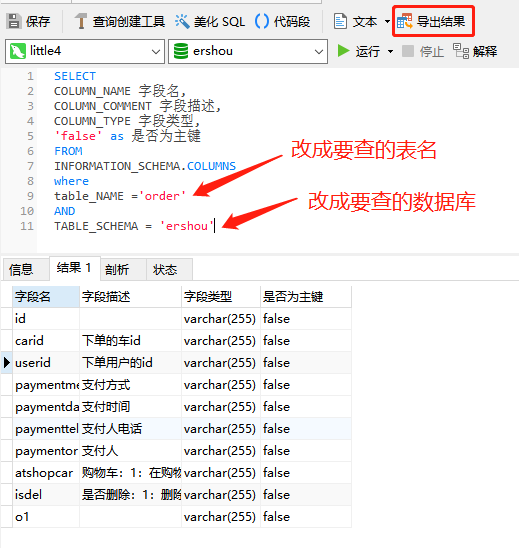519x548 pixels.
Task: Click the 支付时间 description cell
Action: tap(130, 407)
